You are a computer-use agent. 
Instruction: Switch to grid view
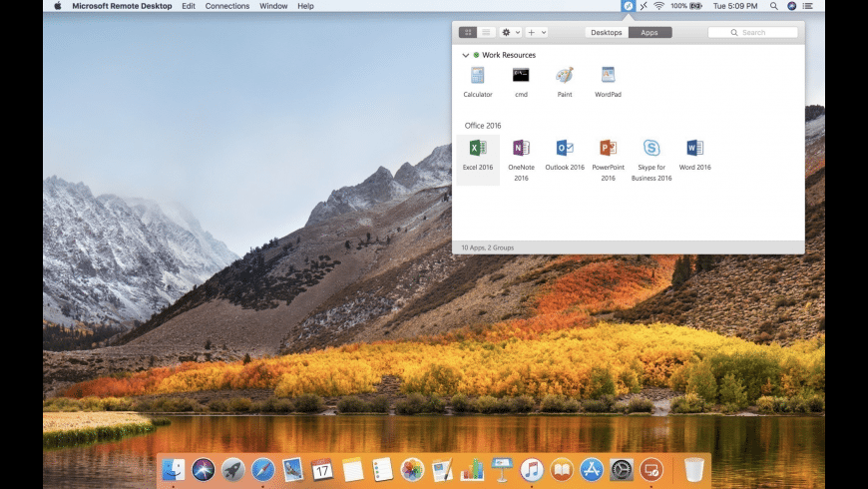(x=468, y=32)
